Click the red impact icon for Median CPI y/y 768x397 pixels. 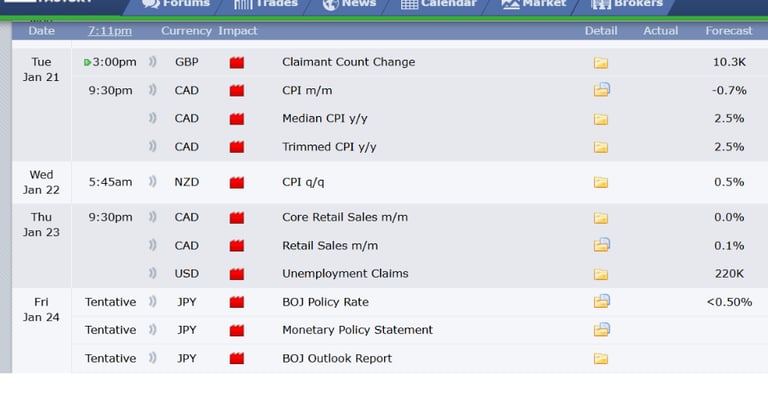[x=237, y=119]
